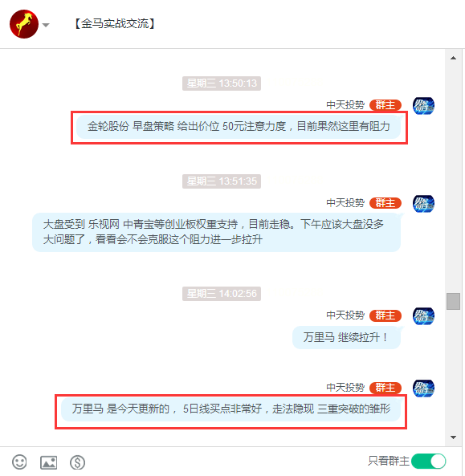The height and width of the screenshot is (476, 465).
Task: Select the 大盘受到 乐视网 message bubble
Action: click(216, 232)
